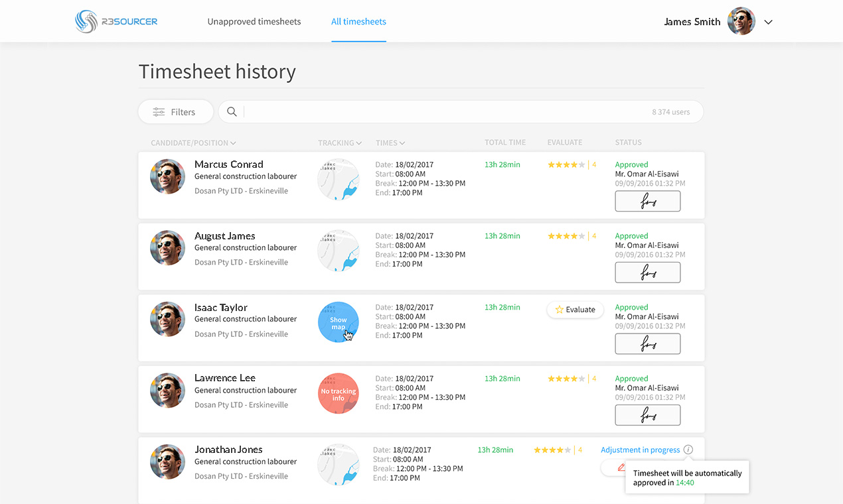Screen dimensions: 843x504
Task: Click 13h 28min total in Jonathan Jones's row
Action: [495, 450]
